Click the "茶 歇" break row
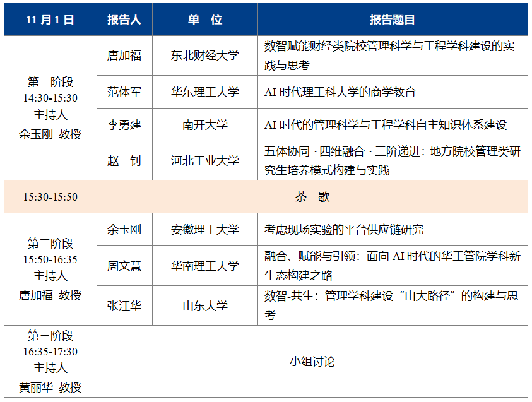 (x=313, y=197)
